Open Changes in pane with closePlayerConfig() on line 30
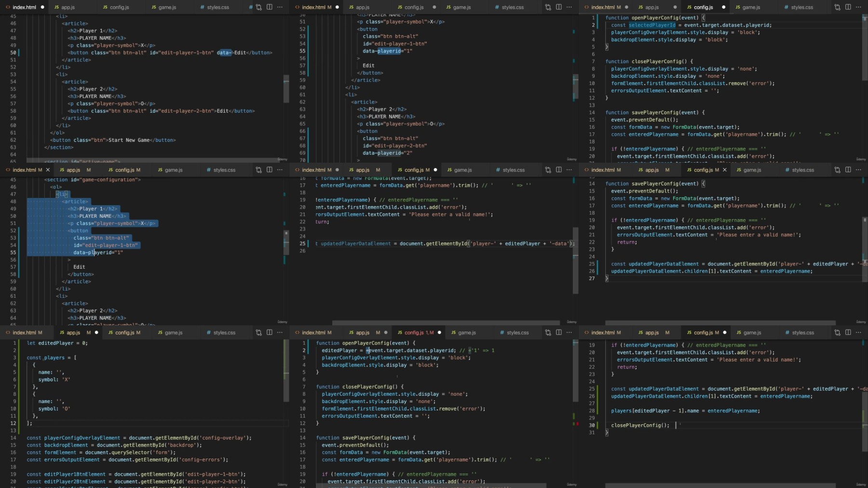 tap(837, 333)
